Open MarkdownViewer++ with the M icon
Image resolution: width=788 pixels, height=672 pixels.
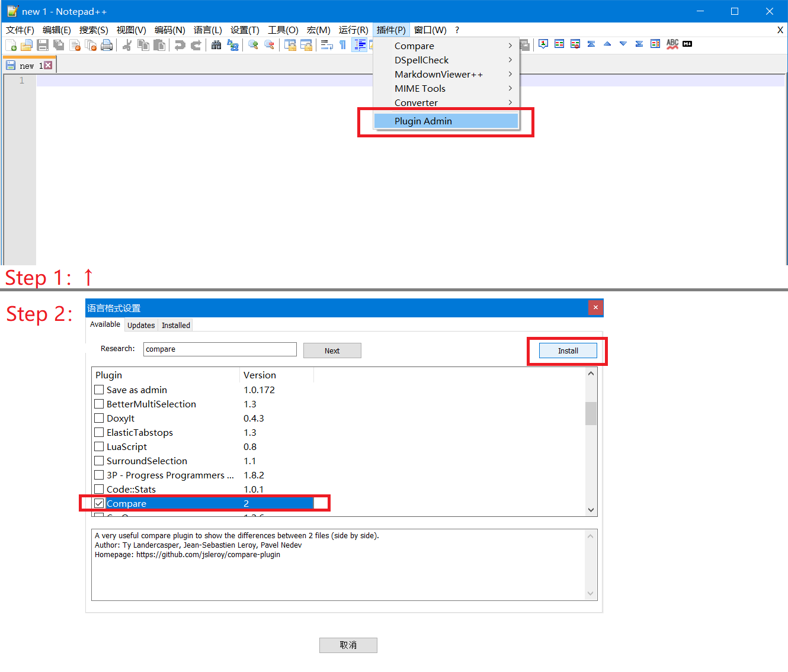click(x=687, y=44)
